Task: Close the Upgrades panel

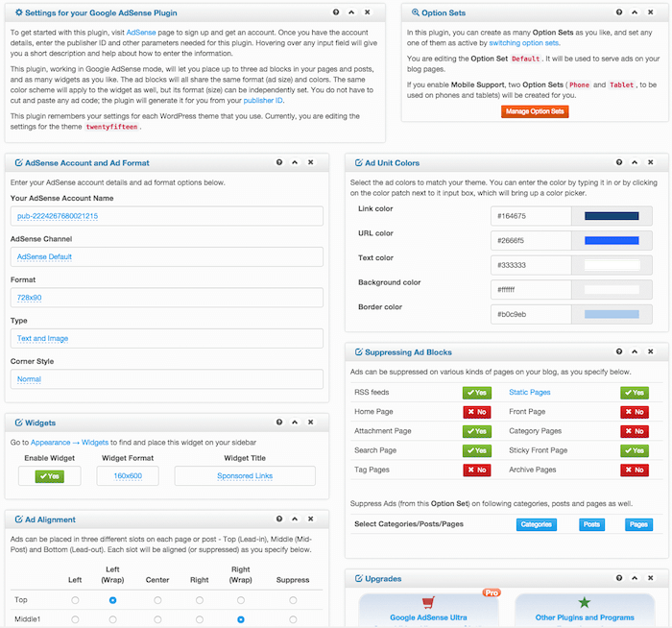Action: [x=651, y=578]
